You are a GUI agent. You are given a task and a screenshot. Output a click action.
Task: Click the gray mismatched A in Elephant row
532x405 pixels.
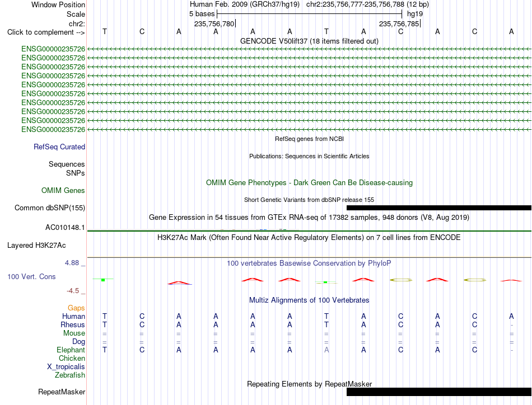(326, 350)
